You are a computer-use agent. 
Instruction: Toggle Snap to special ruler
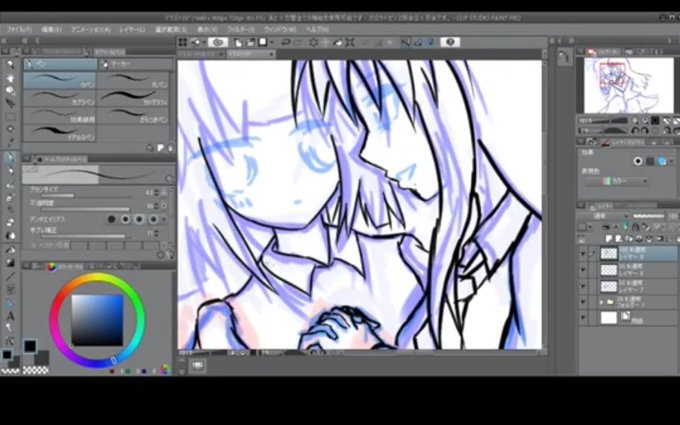pos(418,42)
